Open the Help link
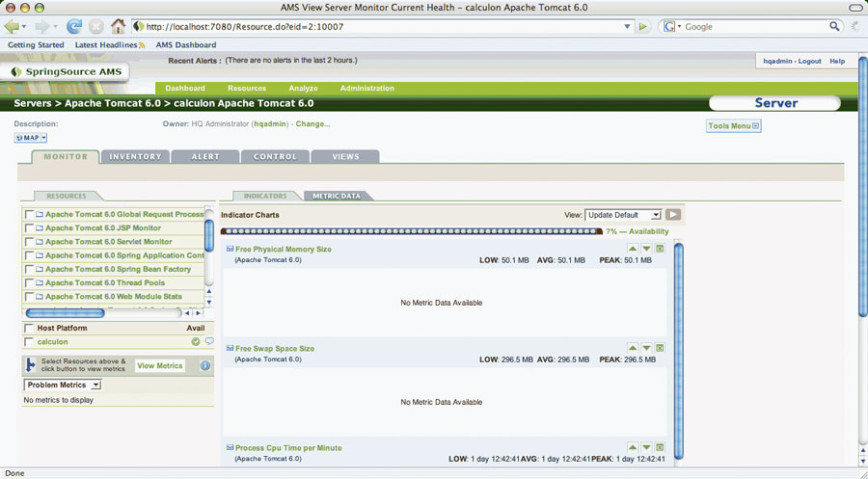868x479 pixels. click(x=837, y=62)
